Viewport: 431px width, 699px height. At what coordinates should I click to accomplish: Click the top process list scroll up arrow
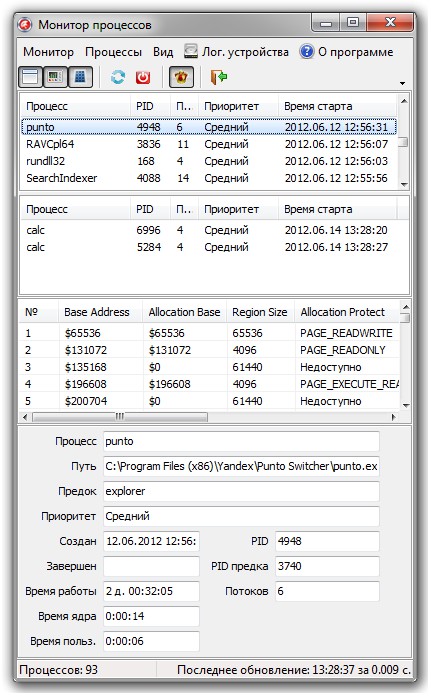[403, 101]
